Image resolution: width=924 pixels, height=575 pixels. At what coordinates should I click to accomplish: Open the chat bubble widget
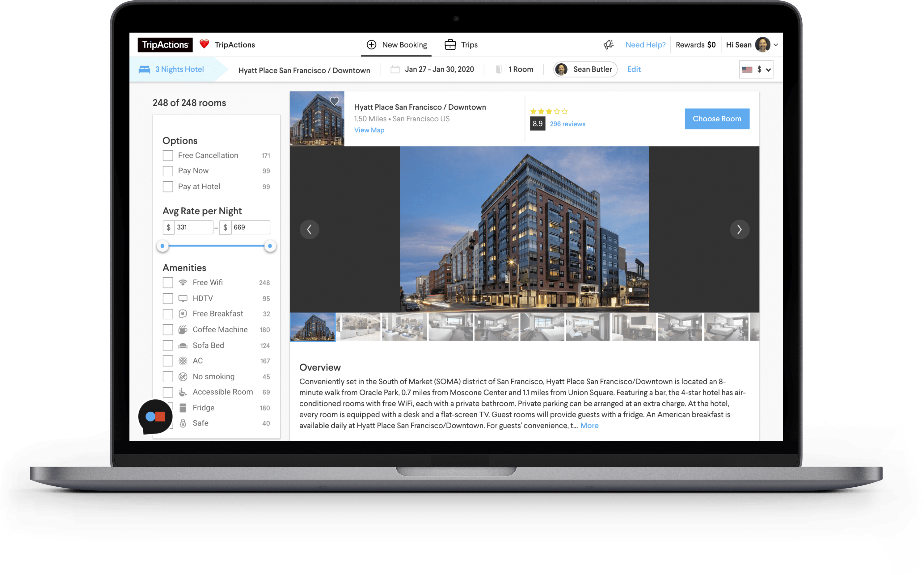(156, 418)
